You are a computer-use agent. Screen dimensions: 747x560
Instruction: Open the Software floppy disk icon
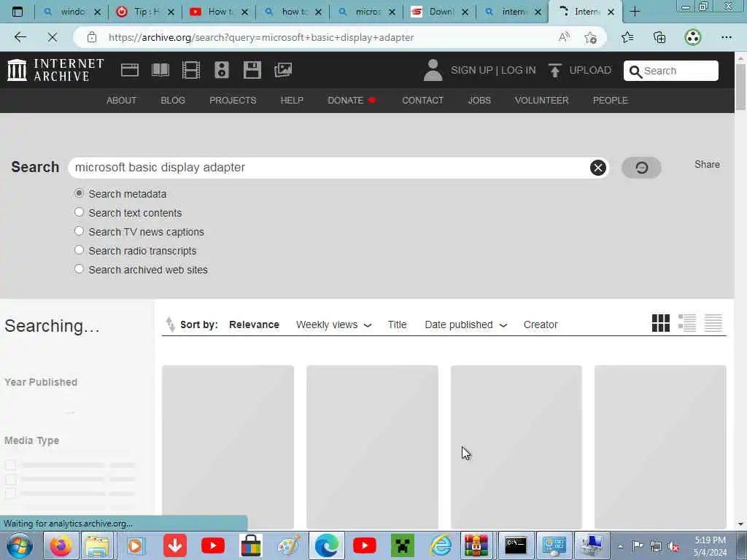tap(252, 70)
